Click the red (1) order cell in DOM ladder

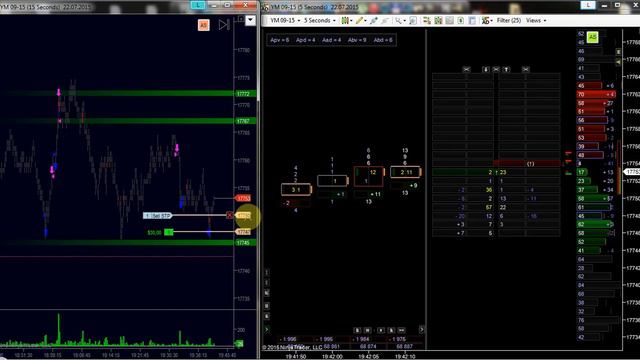(x=530, y=164)
